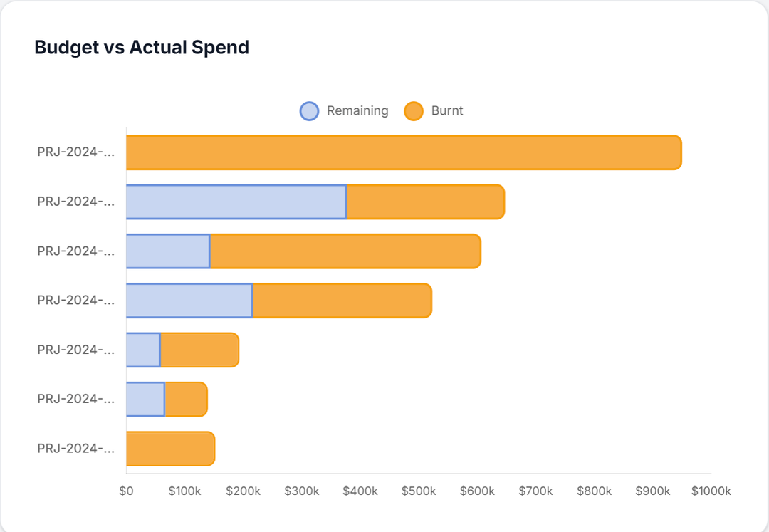Click the $500k x-axis tick label
The image size is (769, 532).
coord(419,491)
